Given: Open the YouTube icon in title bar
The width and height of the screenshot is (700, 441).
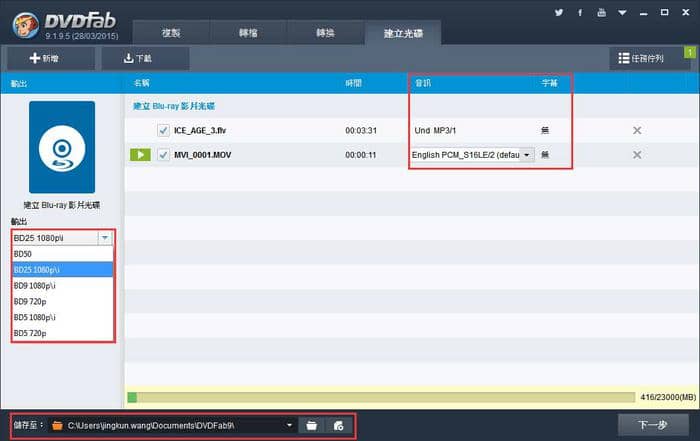Looking at the screenshot, I should tap(601, 12).
